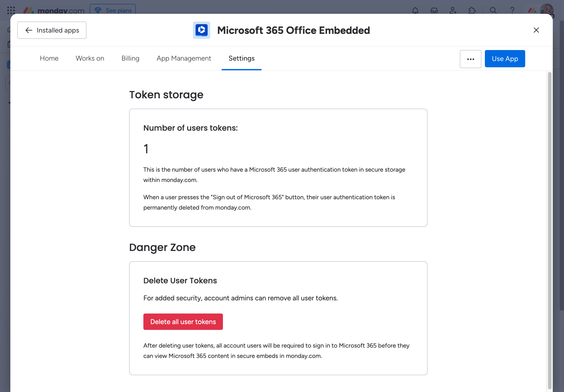Image resolution: width=564 pixels, height=392 pixels.
Task: Open the search magnifier
Action: pyautogui.click(x=493, y=10)
